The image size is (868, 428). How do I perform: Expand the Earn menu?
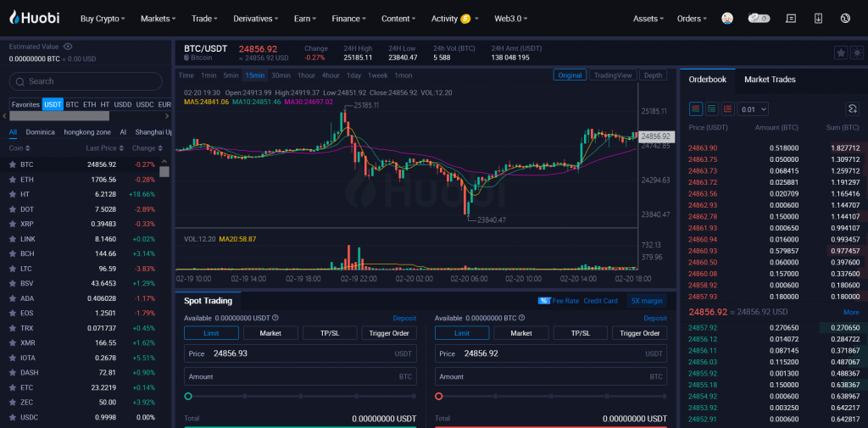(305, 19)
